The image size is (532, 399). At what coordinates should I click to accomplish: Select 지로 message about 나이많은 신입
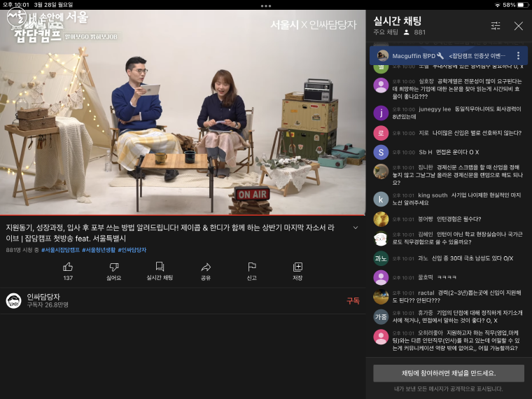(x=477, y=133)
